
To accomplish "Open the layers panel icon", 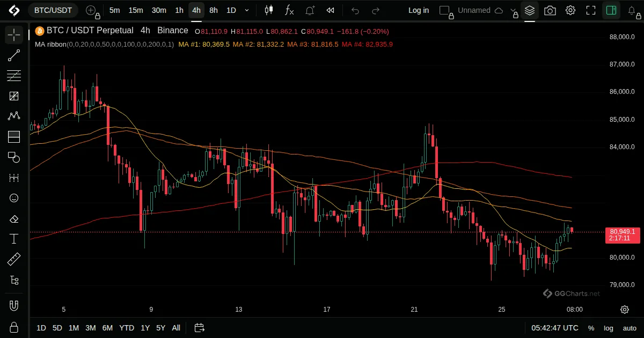I will tap(530, 10).
